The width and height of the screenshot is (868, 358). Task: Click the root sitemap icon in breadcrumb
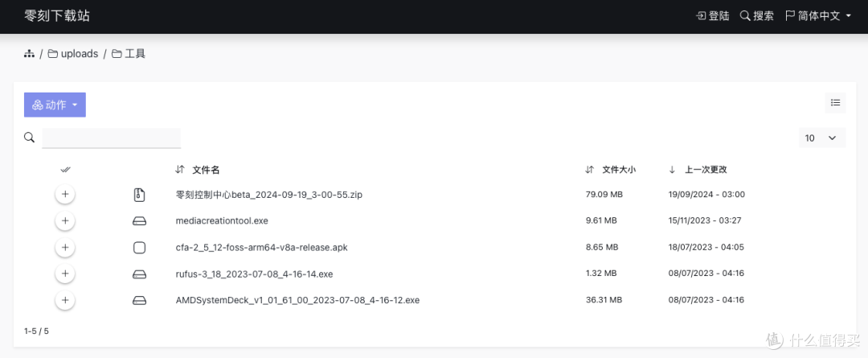tap(30, 54)
